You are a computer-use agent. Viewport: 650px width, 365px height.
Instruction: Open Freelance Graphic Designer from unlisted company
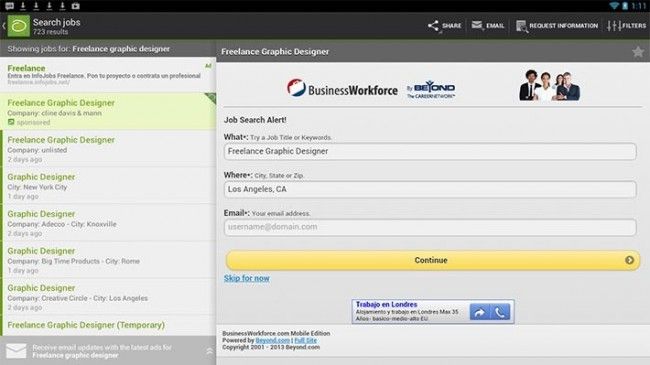(x=108, y=148)
